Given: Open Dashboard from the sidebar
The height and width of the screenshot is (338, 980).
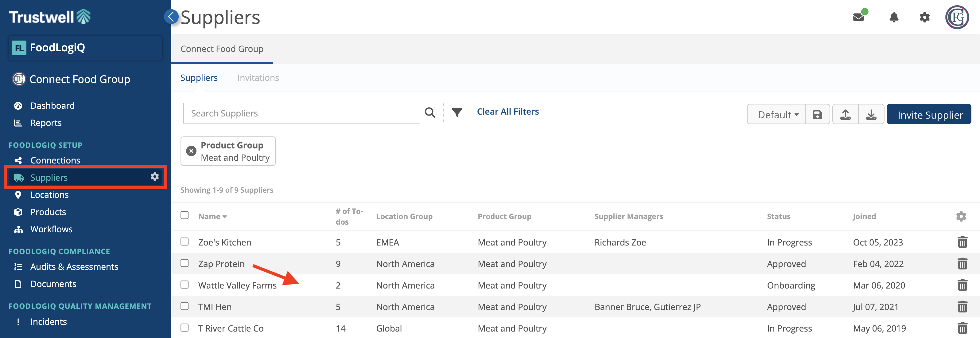Looking at the screenshot, I should pyautogui.click(x=52, y=106).
